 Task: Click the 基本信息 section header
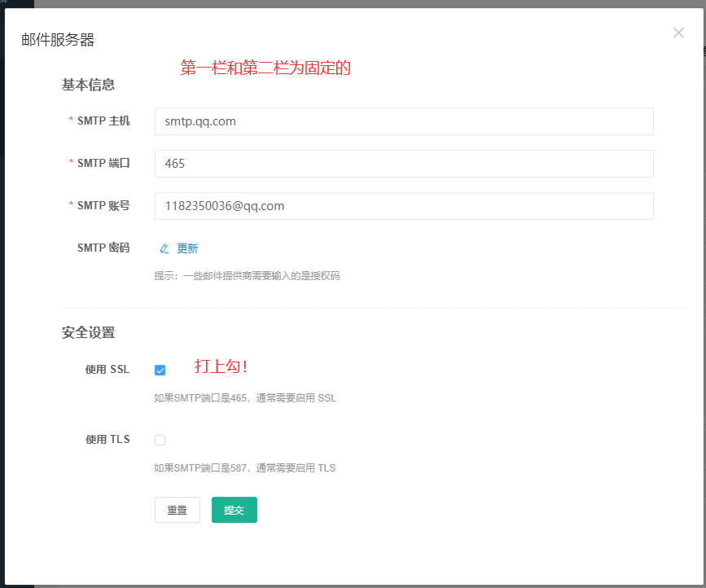point(88,85)
